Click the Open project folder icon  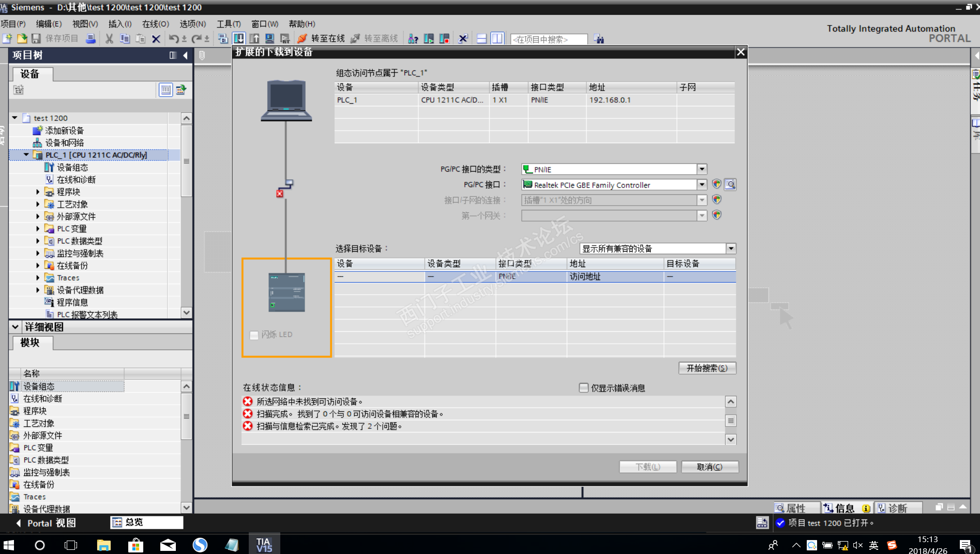point(22,39)
